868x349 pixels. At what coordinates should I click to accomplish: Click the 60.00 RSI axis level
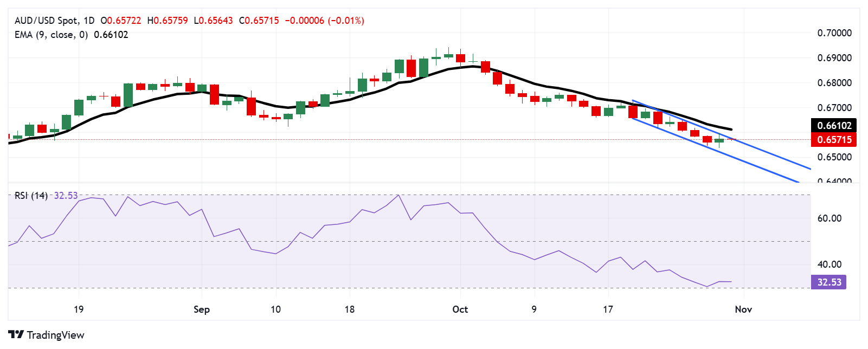(829, 218)
